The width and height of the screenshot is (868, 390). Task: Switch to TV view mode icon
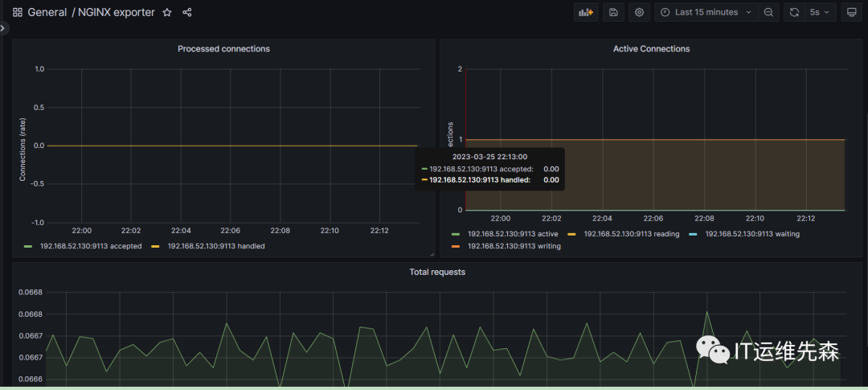tap(850, 12)
